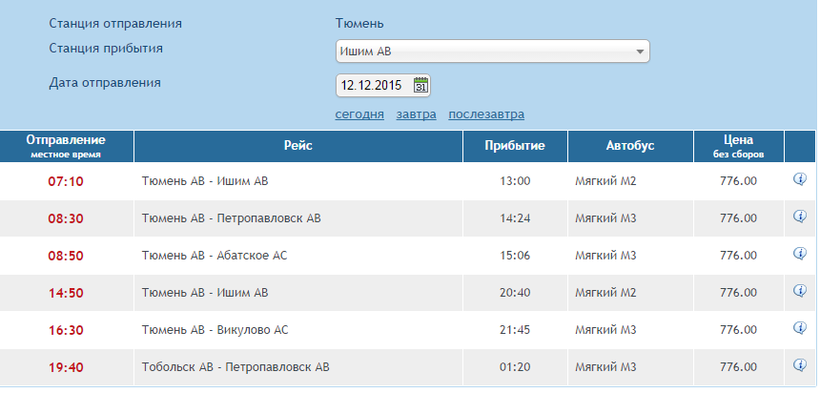Click the Цена без сборов column header
Screen dimensions: 820x393
coord(738,146)
